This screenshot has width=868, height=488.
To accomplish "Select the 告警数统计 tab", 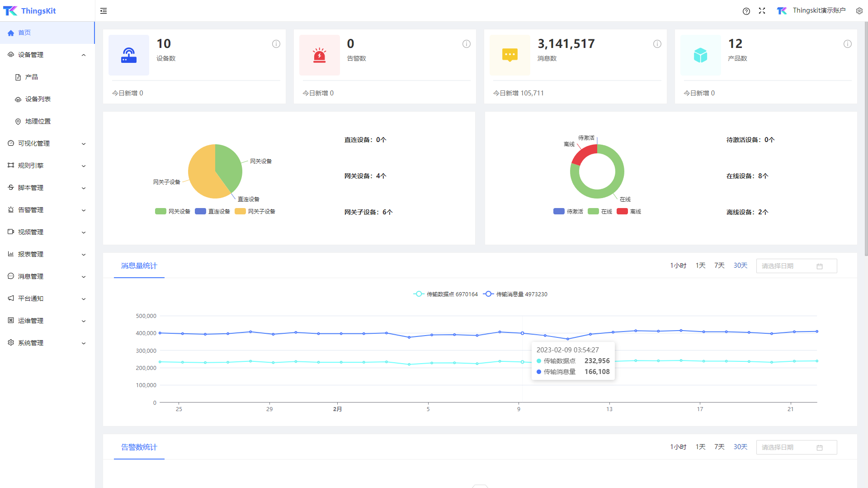I will point(139,447).
